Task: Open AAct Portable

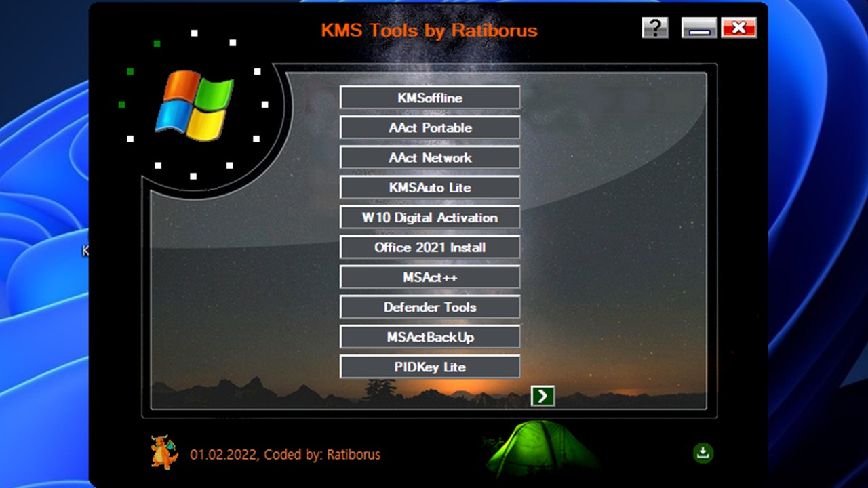Action: pyautogui.click(x=430, y=127)
